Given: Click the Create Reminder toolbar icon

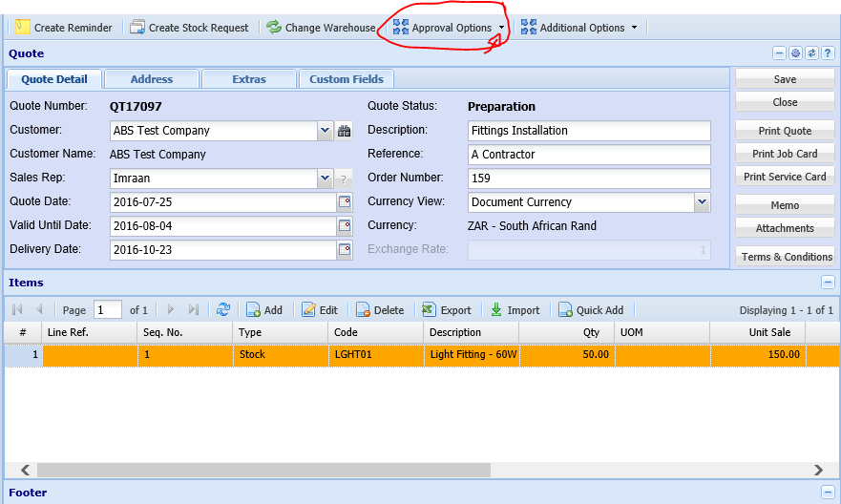Looking at the screenshot, I should tap(22, 28).
